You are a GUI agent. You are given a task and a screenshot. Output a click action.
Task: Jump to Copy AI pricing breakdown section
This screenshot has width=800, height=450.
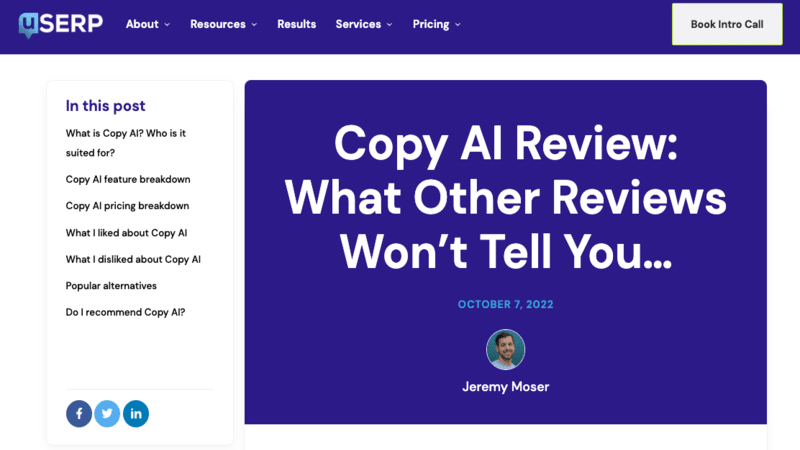point(128,206)
